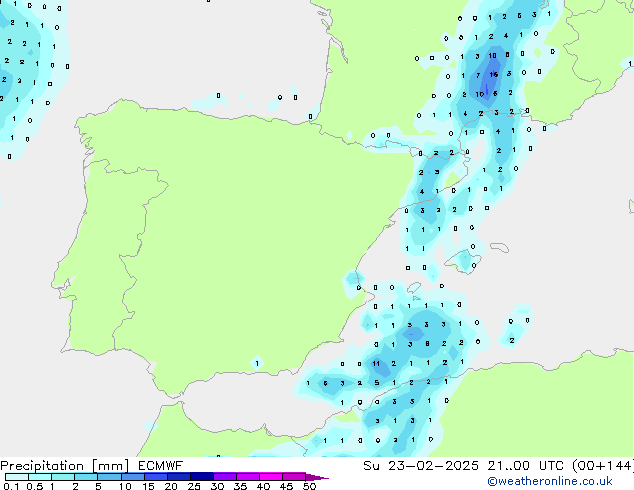The width and height of the screenshot is (634, 490).
Task: Click the legend swatch between 10 and 15
Action: coord(132,477)
